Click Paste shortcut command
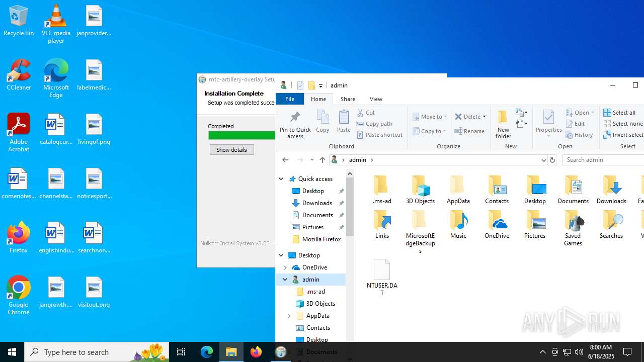 (380, 135)
